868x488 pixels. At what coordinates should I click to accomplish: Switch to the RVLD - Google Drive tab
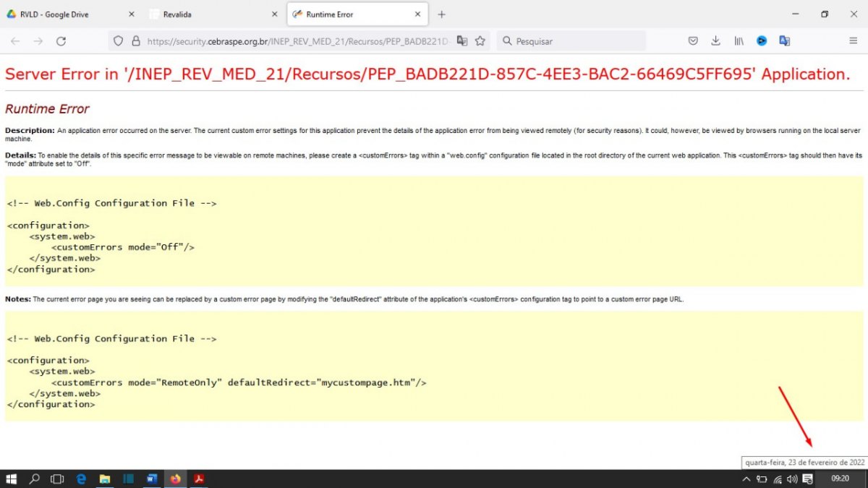pos(65,14)
